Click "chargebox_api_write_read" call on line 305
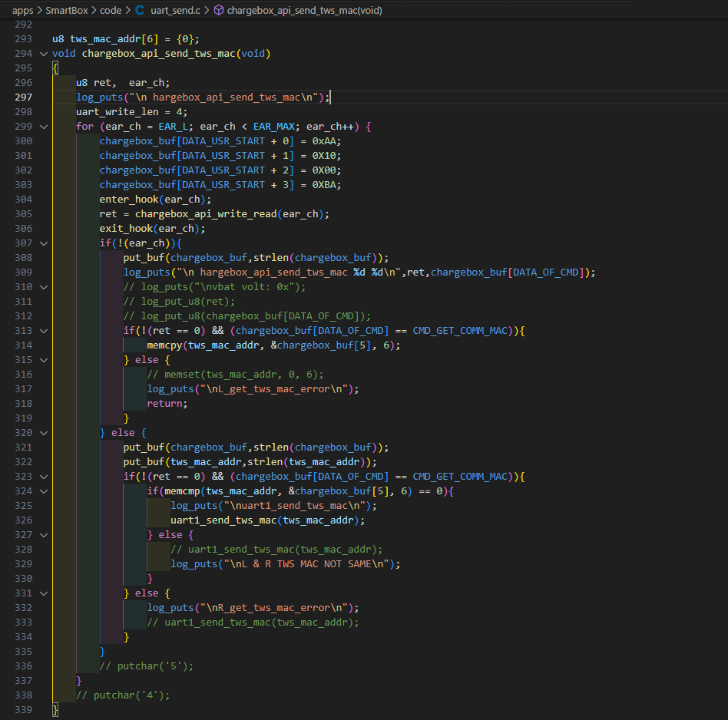The image size is (728, 720). [206, 214]
